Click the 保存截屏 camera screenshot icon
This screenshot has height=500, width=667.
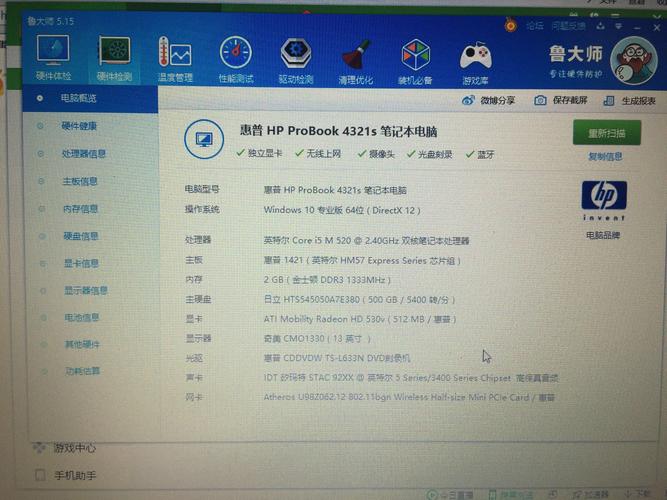coord(540,100)
